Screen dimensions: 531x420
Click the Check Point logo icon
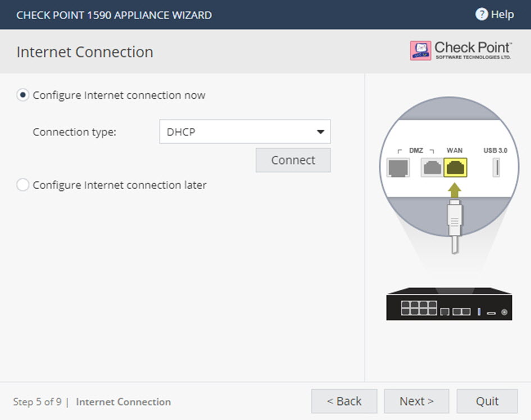[x=420, y=51]
